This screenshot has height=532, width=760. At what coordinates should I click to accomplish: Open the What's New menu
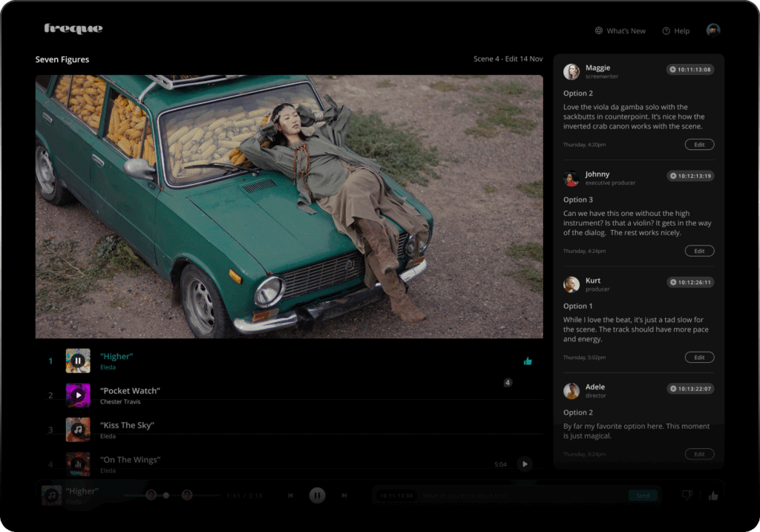pos(620,31)
